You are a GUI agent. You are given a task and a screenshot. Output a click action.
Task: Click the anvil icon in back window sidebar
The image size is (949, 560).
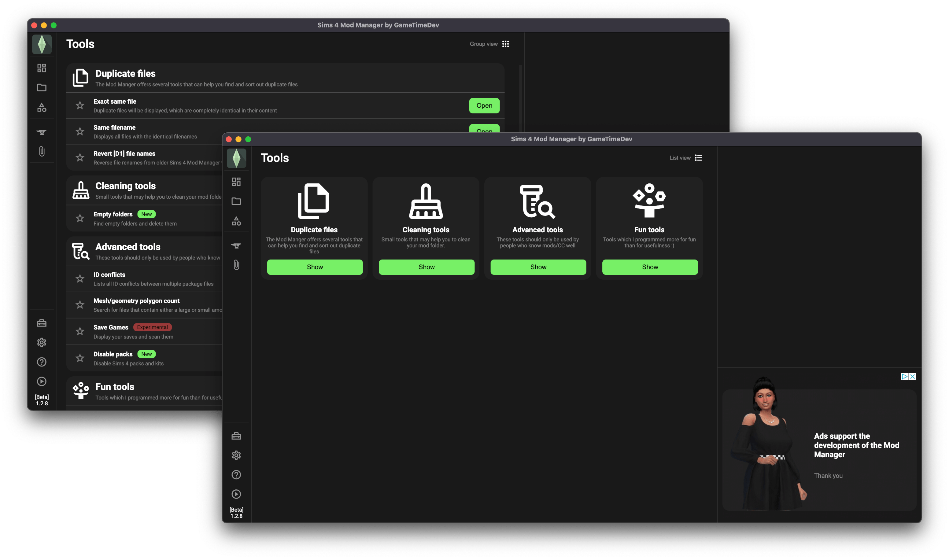[x=42, y=132]
